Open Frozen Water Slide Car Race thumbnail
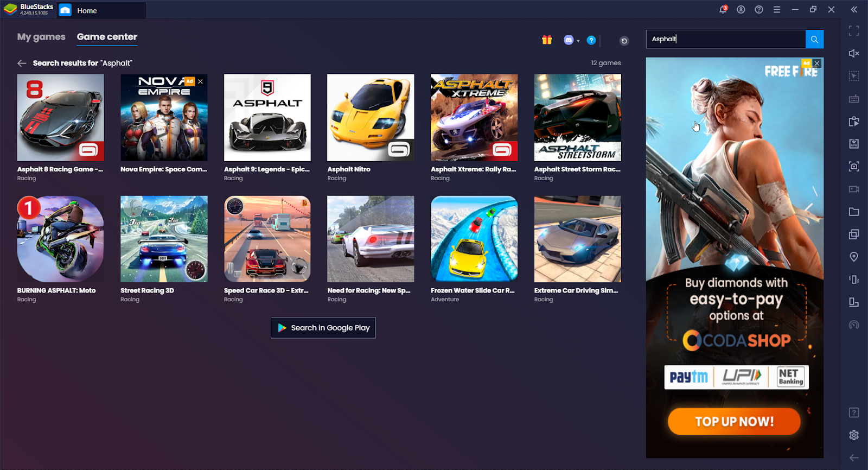This screenshot has width=868, height=470. coord(474,239)
